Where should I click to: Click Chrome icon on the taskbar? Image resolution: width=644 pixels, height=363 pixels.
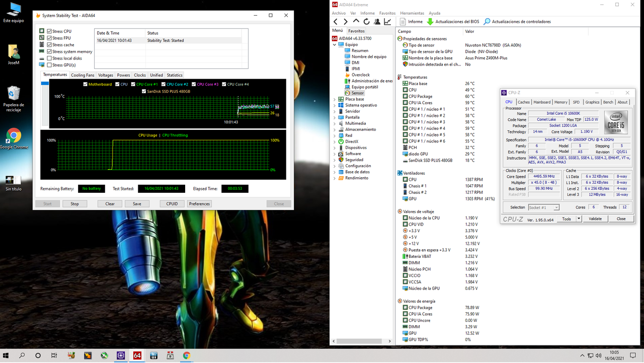(187, 355)
